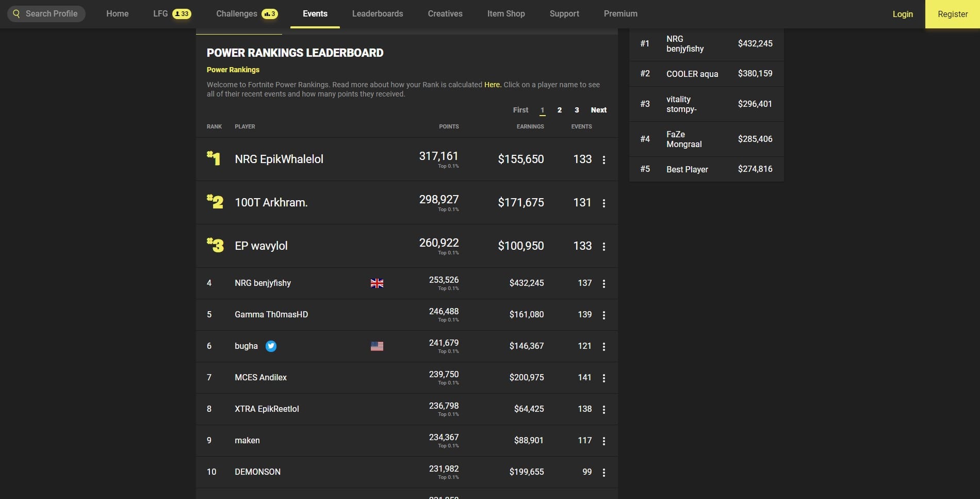Click the Register button
This screenshot has width=980, height=499.
pyautogui.click(x=952, y=14)
